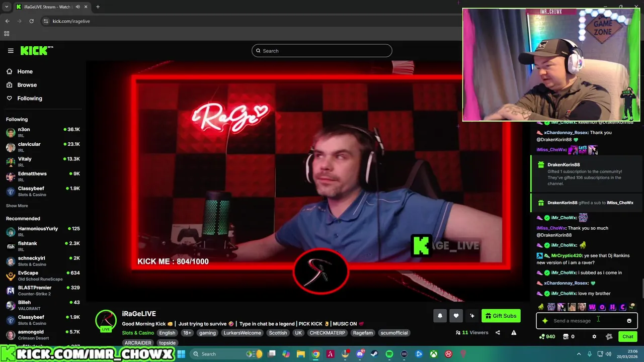Open asmongold recommended channel
The height and width of the screenshot is (362, 644).
coord(43,334)
